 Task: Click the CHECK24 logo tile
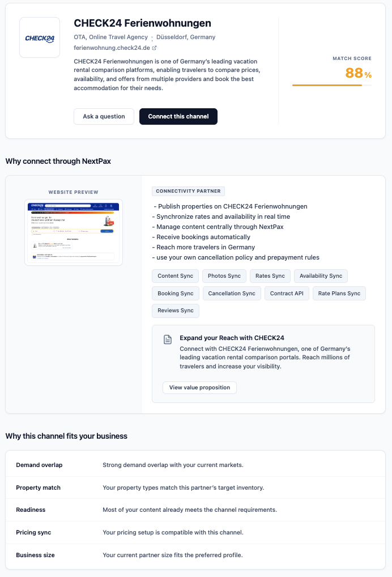point(40,37)
